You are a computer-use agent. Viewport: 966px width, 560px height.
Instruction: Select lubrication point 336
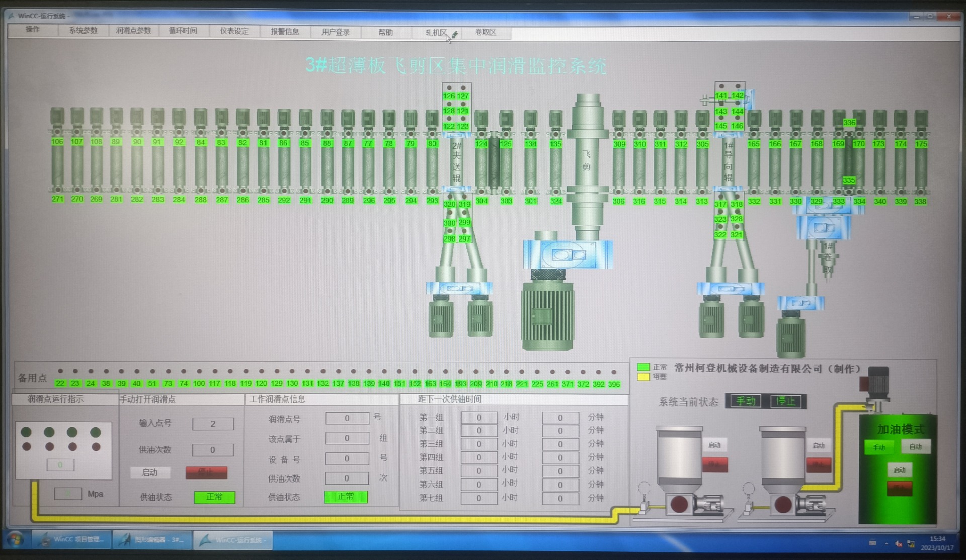(849, 122)
